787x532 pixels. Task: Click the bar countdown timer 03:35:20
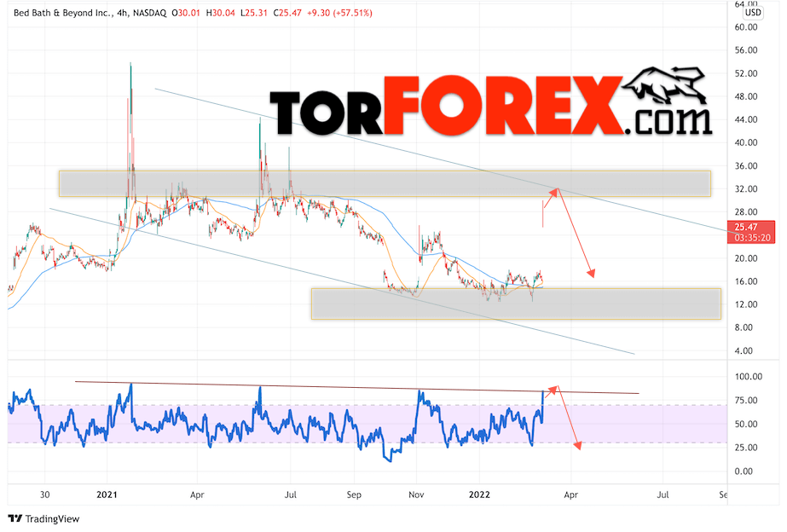coord(752,238)
